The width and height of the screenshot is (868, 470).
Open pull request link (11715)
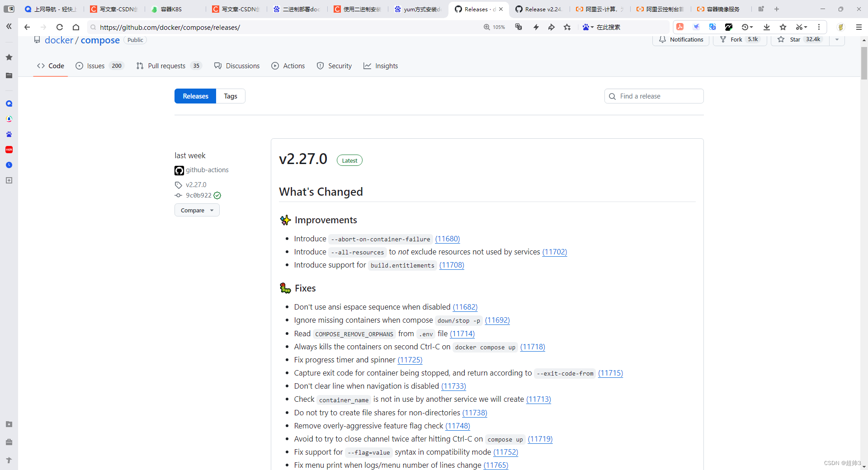click(x=610, y=373)
